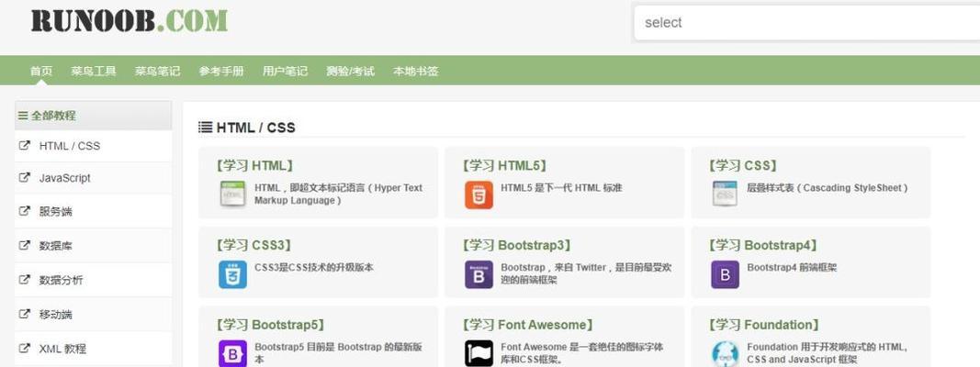Click the 全部教程 sidebar header
The image size is (980, 367).
coord(93,116)
